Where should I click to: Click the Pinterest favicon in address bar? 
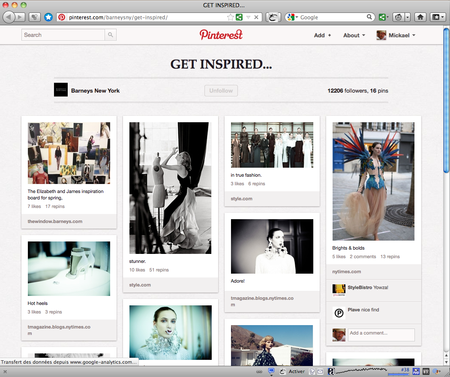tap(62, 17)
